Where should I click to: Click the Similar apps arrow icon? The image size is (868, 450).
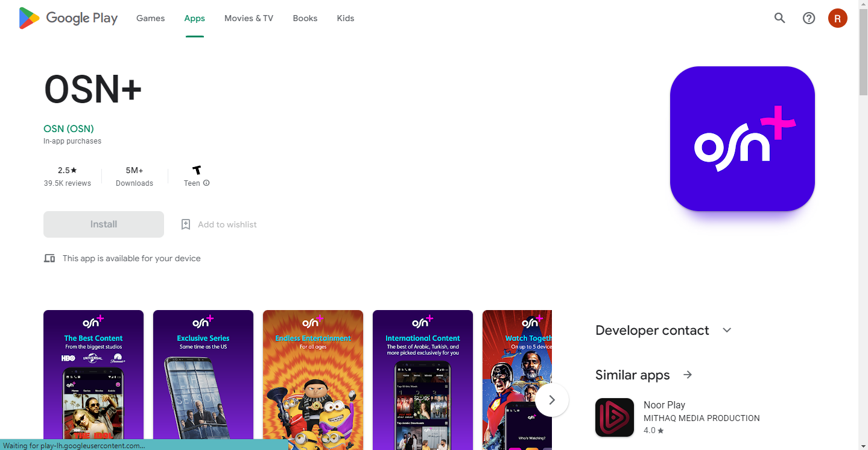click(688, 375)
